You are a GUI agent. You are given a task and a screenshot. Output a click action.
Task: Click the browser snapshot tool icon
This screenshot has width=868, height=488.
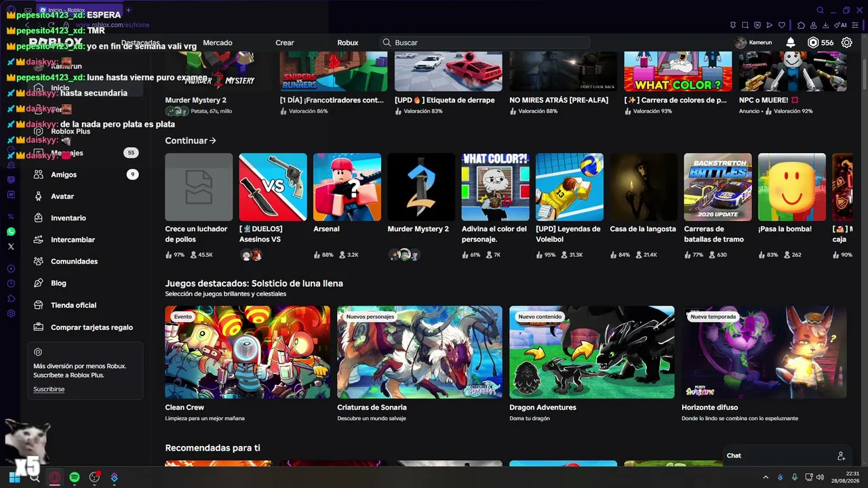745,25
